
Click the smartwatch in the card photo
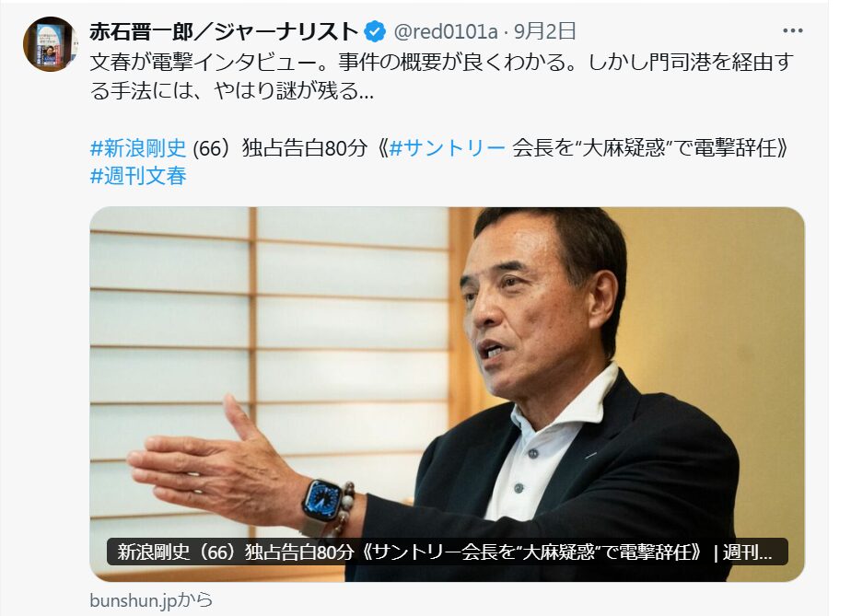[x=321, y=502]
